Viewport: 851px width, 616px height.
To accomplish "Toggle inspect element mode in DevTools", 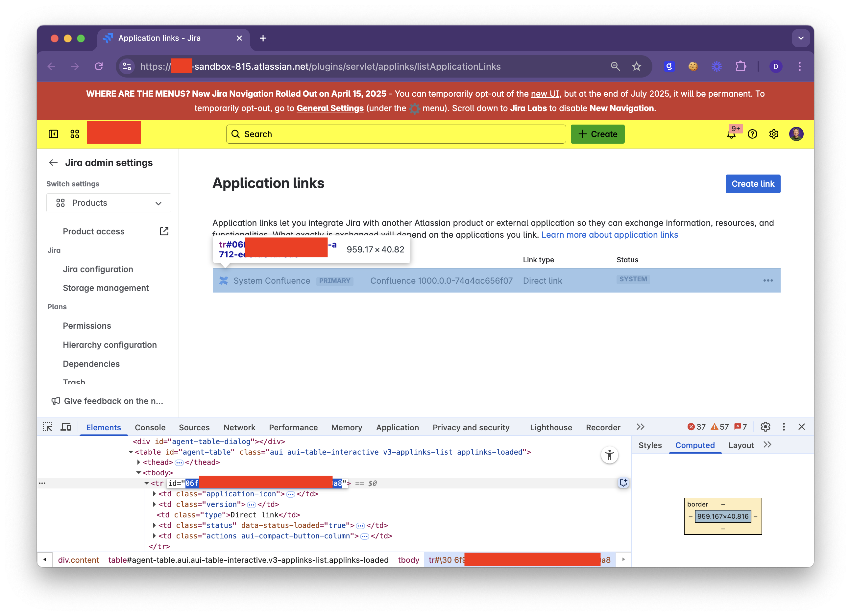I will [x=48, y=427].
